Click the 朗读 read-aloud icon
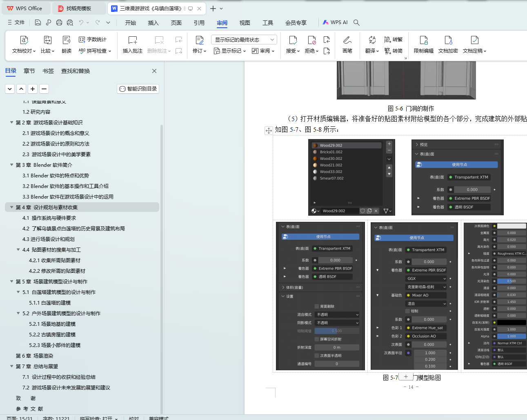Image resolution: width=527 pixels, height=420 pixels. 67,40
